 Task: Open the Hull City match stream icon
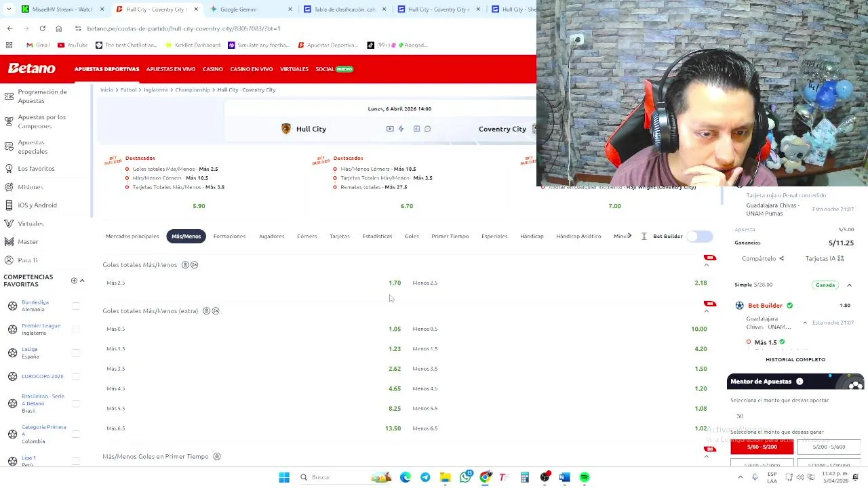390,129
